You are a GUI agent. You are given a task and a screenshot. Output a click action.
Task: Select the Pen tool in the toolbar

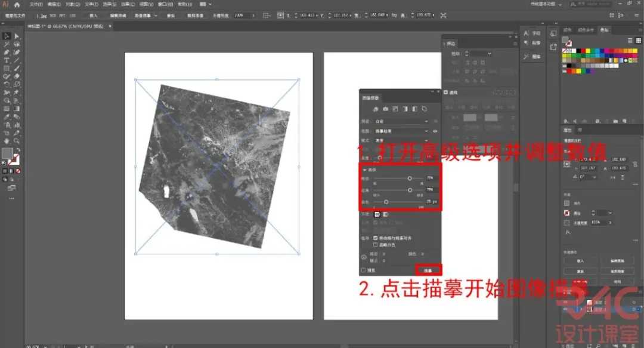tap(6, 52)
